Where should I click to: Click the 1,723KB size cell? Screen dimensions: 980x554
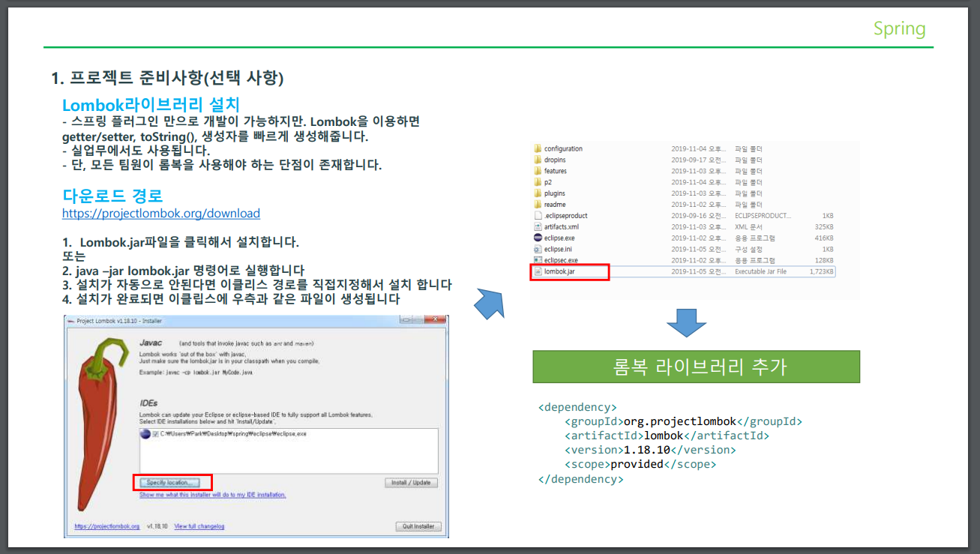point(822,271)
